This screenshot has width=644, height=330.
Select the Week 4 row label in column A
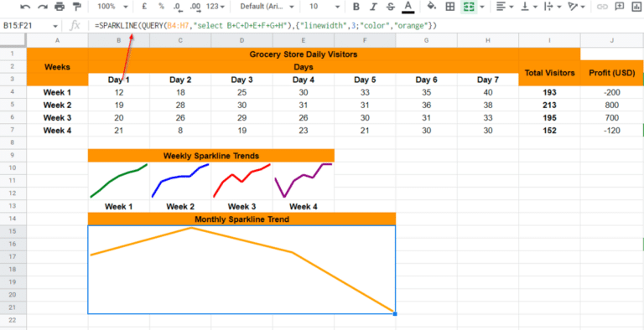57,131
